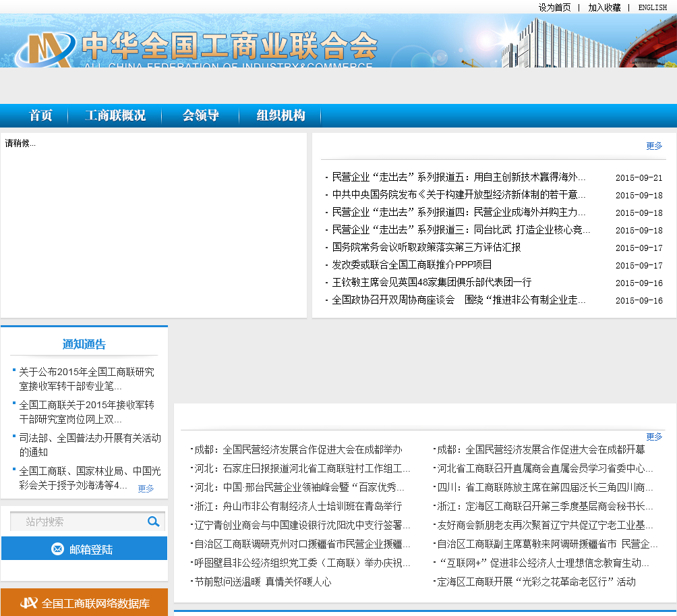Open news 王钦敏主席会见英国48家集团俱乐部代表团
The width and height of the screenshot is (677, 616).
pos(432,283)
